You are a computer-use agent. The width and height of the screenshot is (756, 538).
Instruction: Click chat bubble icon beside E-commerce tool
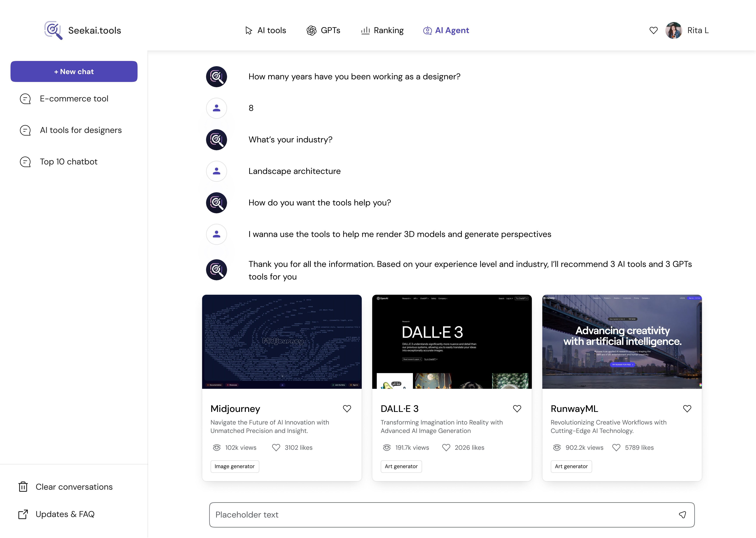click(25, 99)
